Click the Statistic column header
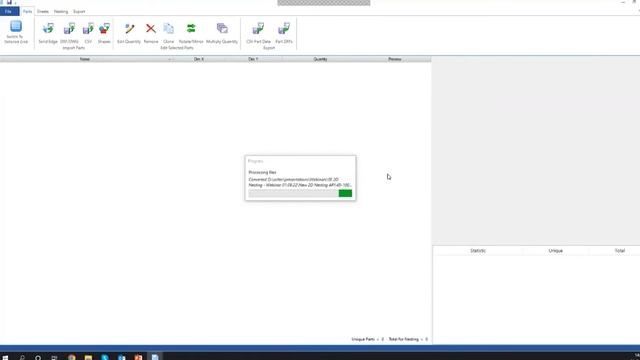 [x=478, y=251]
